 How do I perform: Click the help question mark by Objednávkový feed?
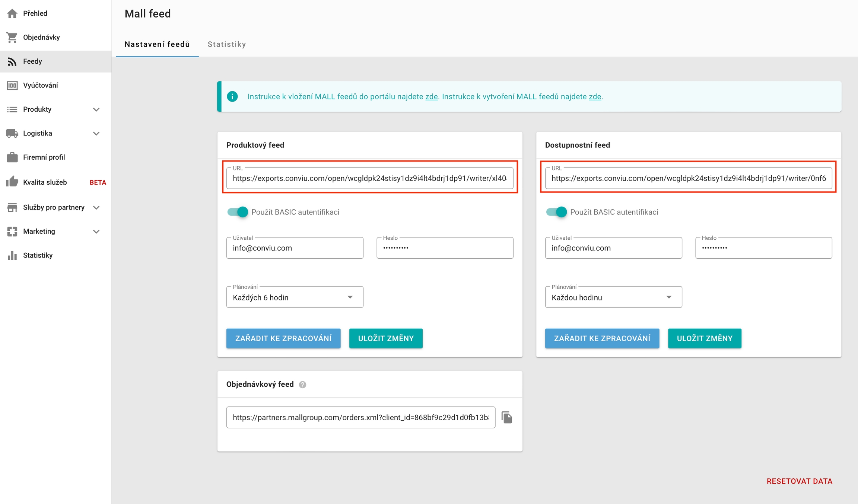pyautogui.click(x=302, y=385)
